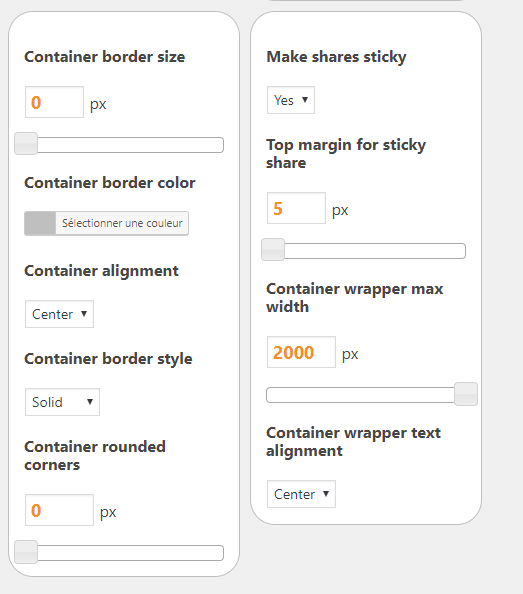Click the Container border size slider track
The image size is (523, 594).
[119, 145]
